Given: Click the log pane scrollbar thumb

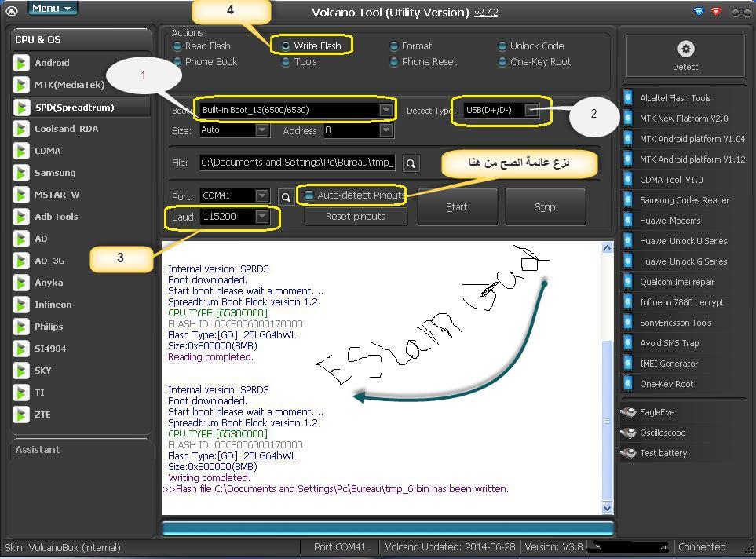Looking at the screenshot, I should [608, 420].
